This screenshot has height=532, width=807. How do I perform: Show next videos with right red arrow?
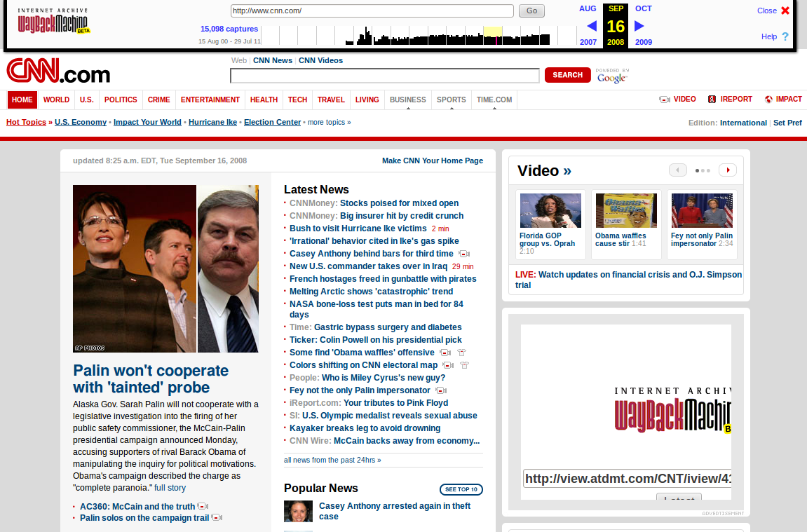click(728, 170)
